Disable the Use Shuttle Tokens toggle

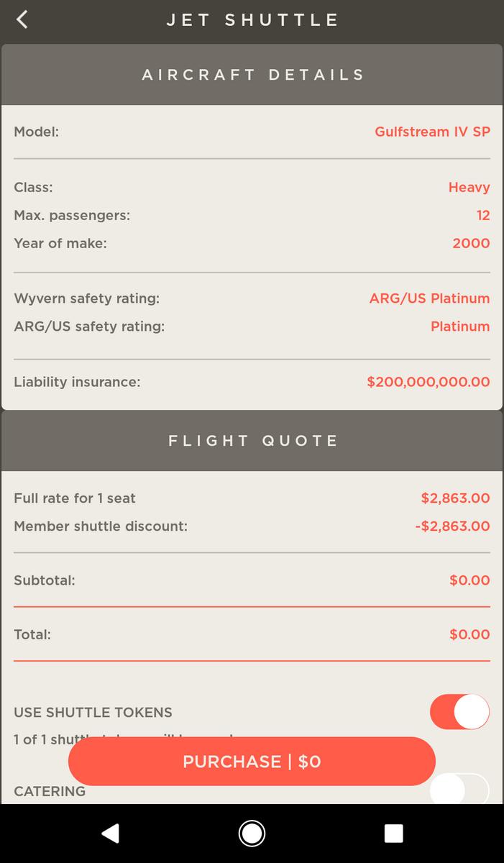click(x=459, y=711)
